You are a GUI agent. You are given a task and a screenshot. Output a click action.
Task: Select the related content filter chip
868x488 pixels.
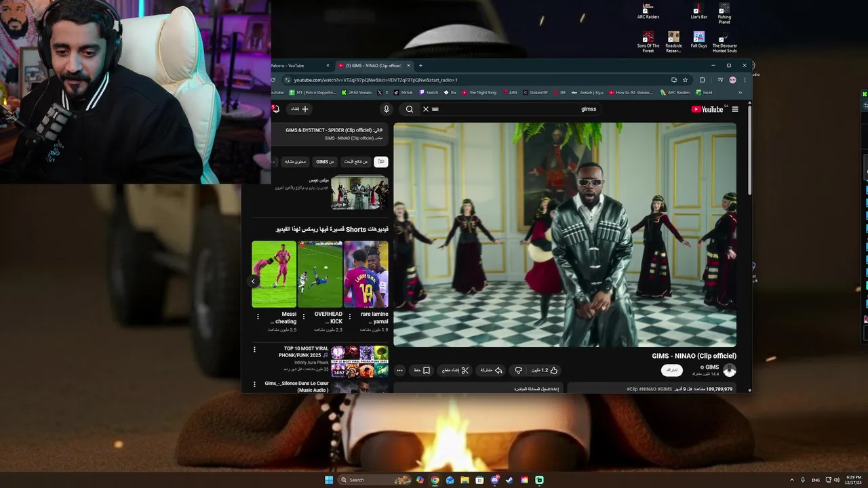coord(296,161)
